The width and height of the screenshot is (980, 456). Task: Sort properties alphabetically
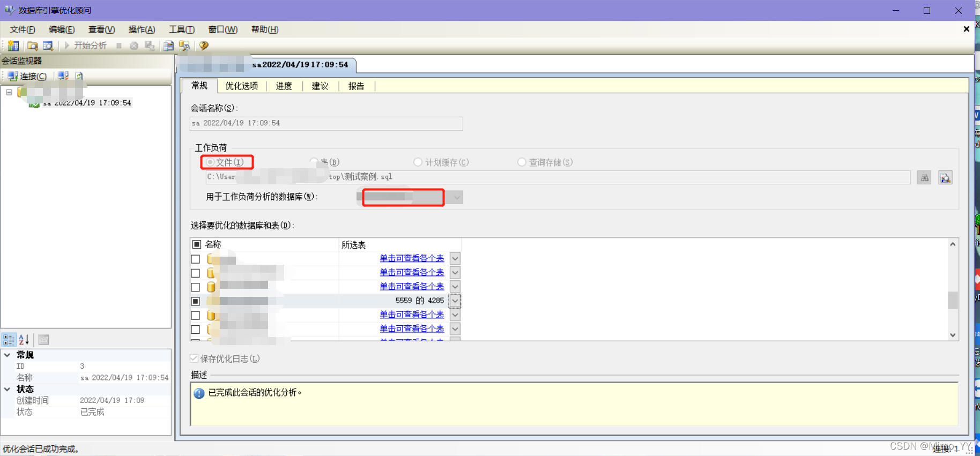point(24,340)
